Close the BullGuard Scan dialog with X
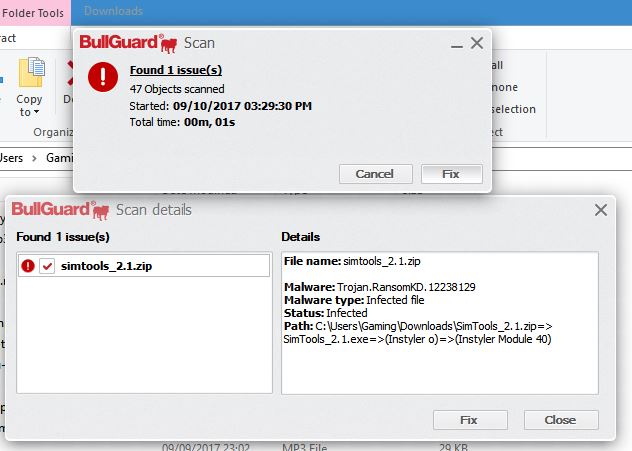Screen dimensions: 632x451 coord(477,43)
